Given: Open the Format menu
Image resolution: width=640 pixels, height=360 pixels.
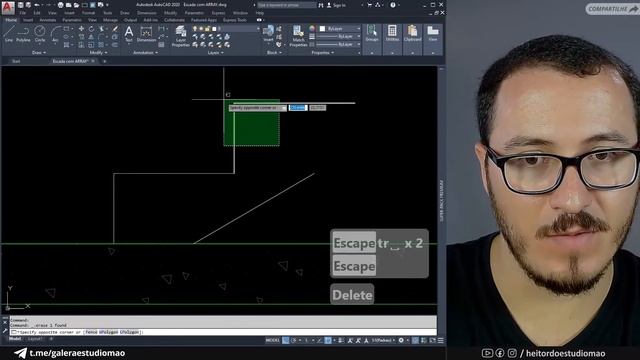Looking at the screenshot, I should click(88, 13).
